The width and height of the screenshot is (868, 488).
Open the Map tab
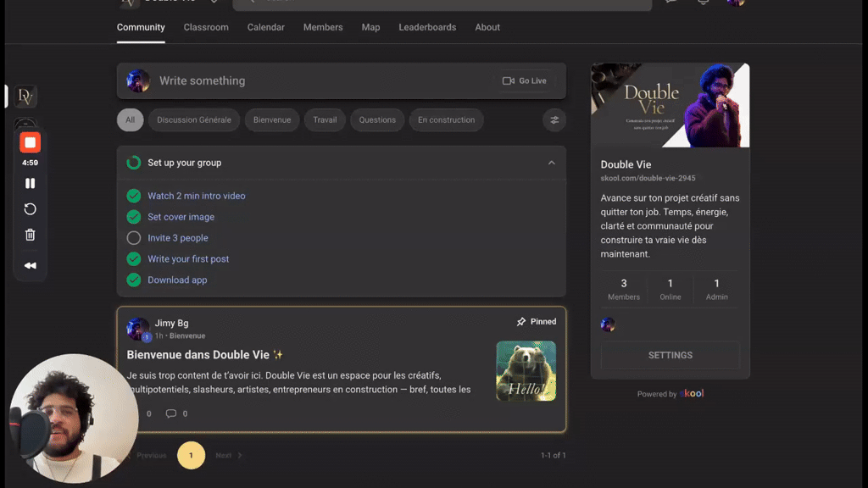(371, 27)
